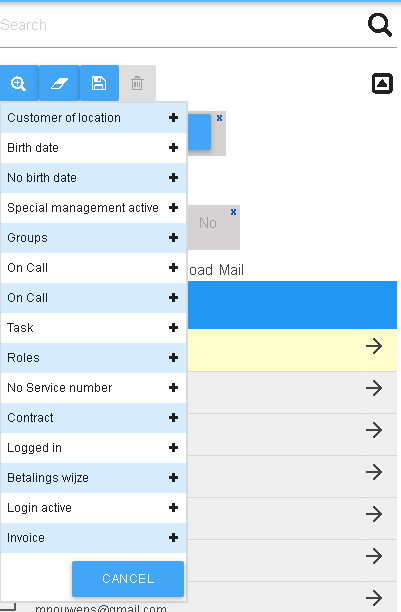Click the CANCEL button
This screenshot has width=401, height=612.
[128, 578]
